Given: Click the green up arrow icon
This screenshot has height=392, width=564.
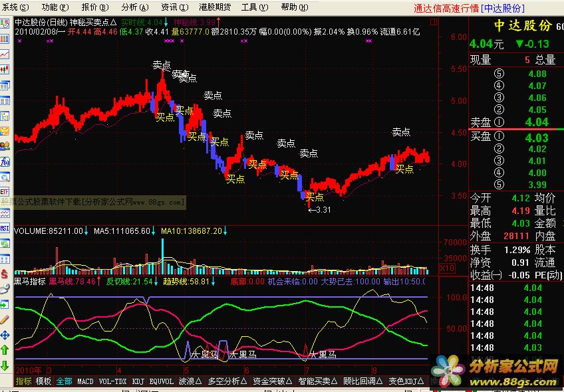Looking at the screenshot, I should [x=5, y=350].
